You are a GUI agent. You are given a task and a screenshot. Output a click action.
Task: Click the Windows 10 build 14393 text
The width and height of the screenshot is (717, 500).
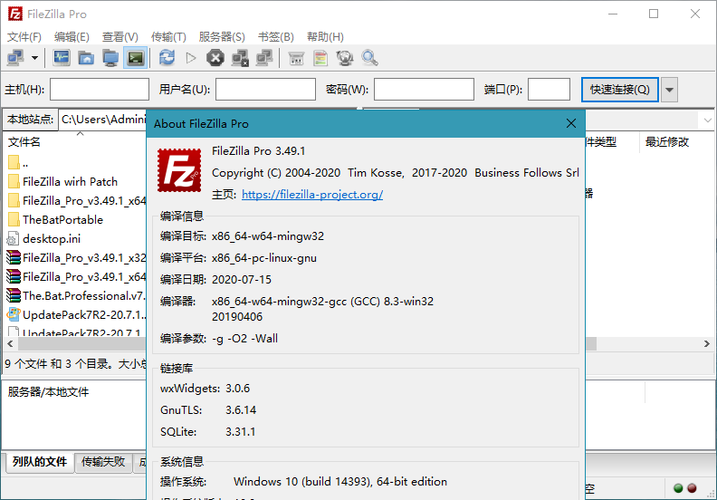pos(340,482)
